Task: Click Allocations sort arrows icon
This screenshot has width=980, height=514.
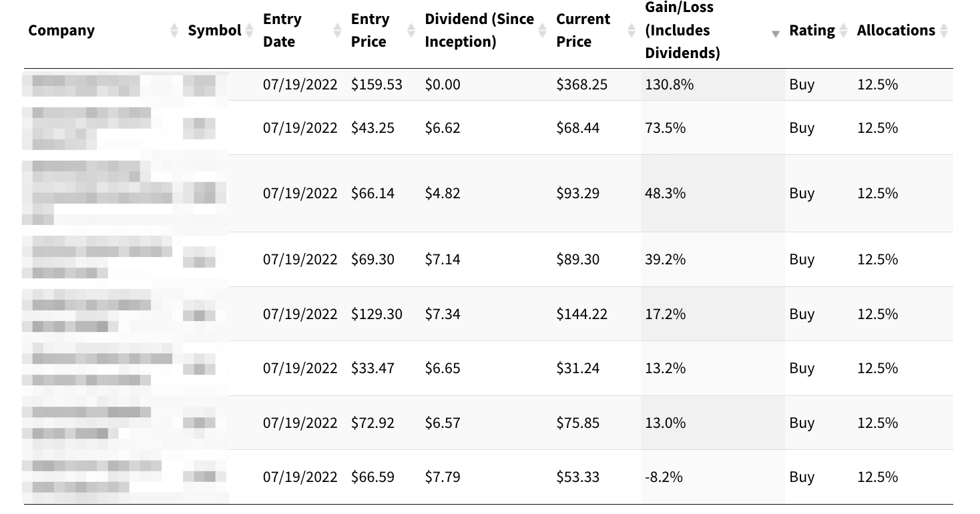Action: click(943, 31)
